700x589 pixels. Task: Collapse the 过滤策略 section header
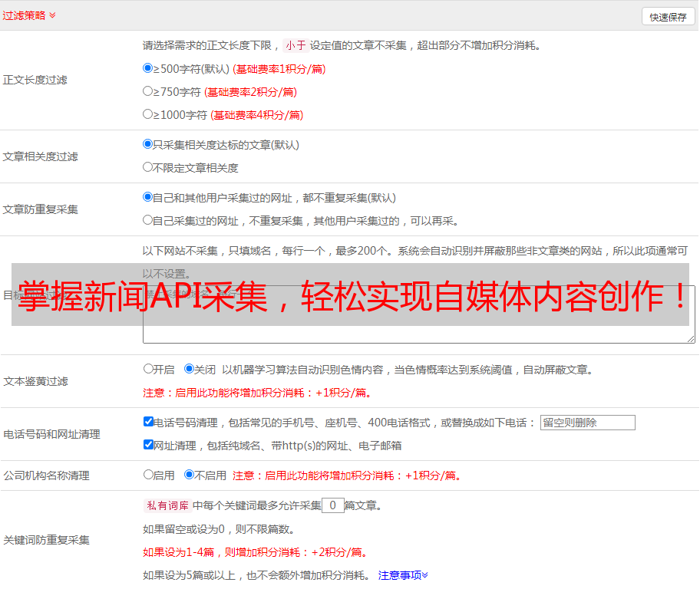click(x=29, y=15)
